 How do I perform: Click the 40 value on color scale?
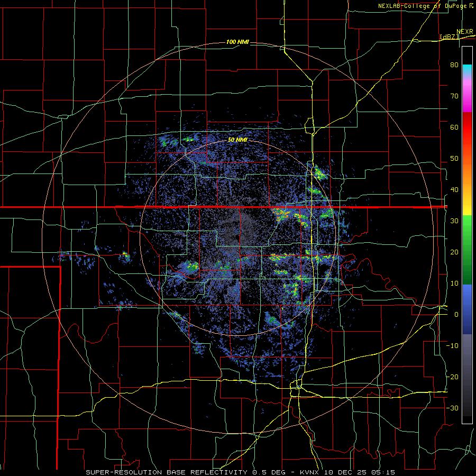click(x=454, y=190)
